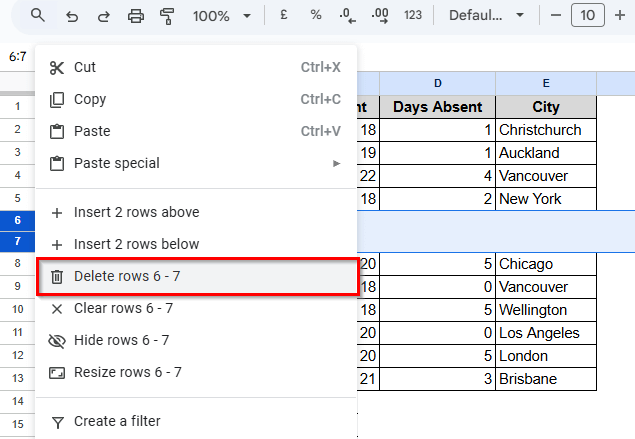Select the Days Absent header cell
This screenshot has width=635, height=439.
pyautogui.click(x=437, y=107)
